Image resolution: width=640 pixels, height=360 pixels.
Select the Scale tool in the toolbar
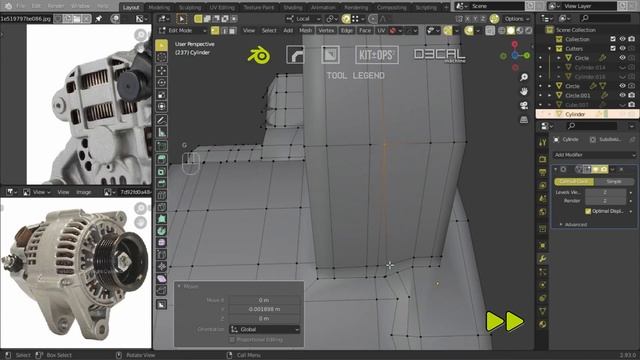(x=162, y=95)
